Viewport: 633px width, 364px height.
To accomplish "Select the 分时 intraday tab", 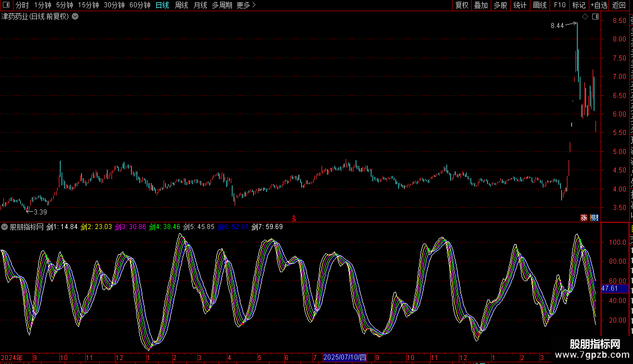I will (x=22, y=5).
